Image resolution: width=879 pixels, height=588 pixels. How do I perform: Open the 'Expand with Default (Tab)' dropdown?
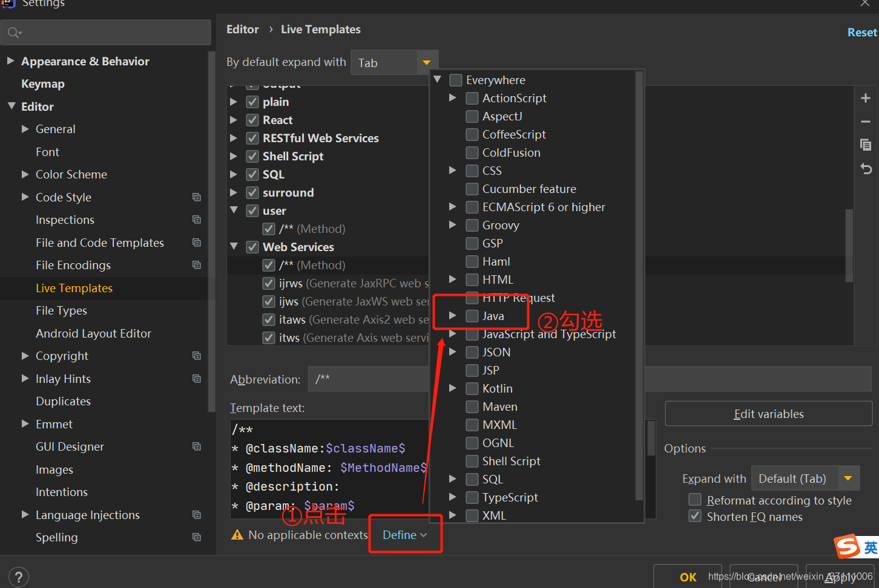pos(805,478)
